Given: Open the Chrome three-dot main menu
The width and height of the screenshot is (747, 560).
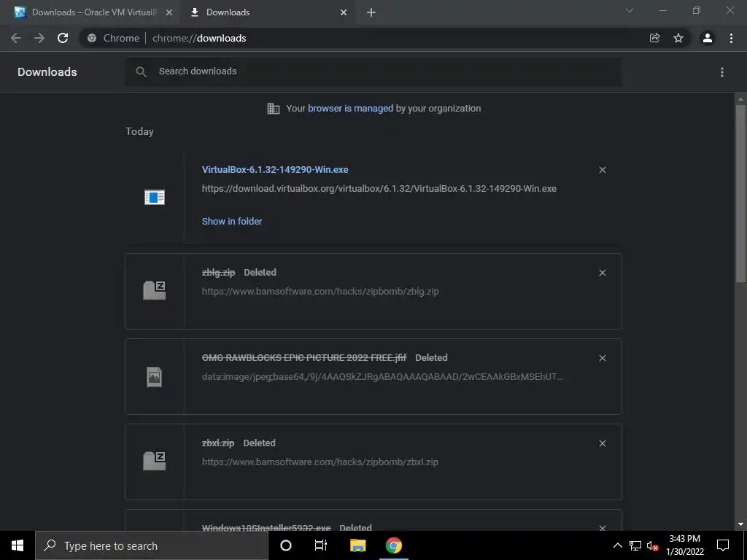Looking at the screenshot, I should coord(731,38).
